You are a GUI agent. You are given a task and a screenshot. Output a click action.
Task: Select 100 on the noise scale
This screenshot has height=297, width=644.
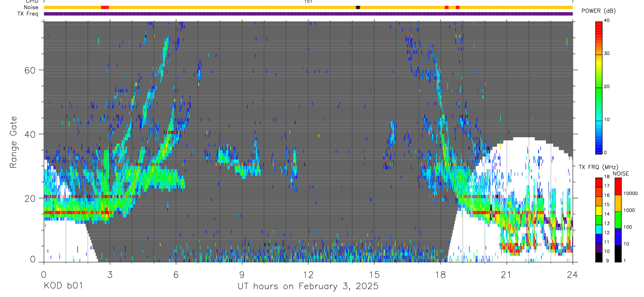[x=628, y=227]
